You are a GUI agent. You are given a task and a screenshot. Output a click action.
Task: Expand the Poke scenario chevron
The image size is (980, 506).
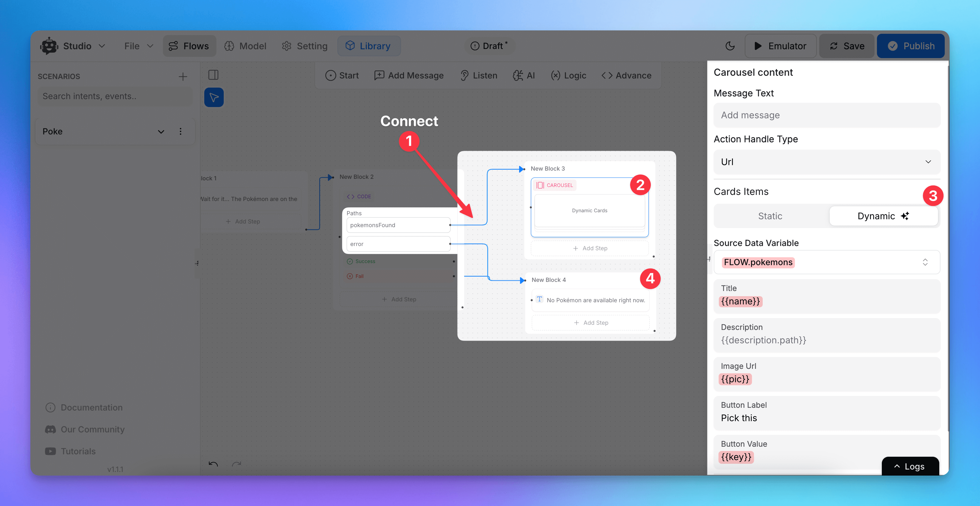tap(161, 132)
